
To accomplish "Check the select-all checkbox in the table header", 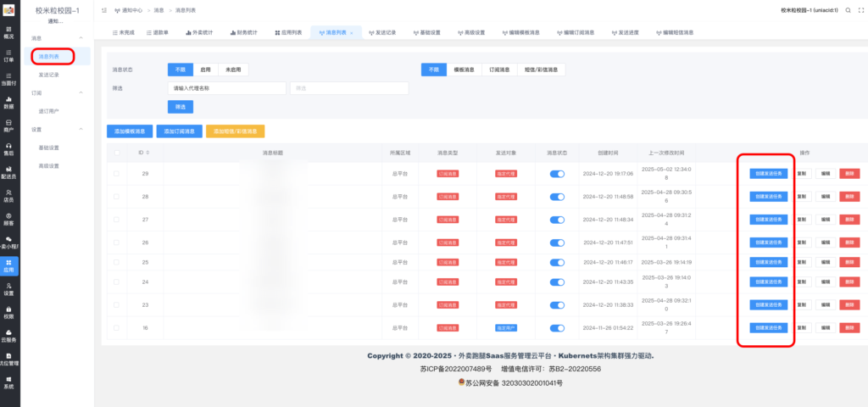I will point(116,153).
